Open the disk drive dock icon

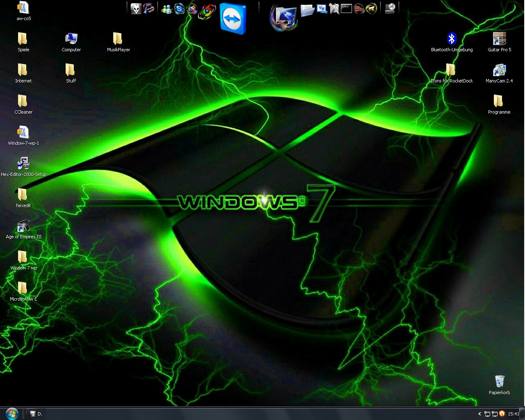click(x=390, y=8)
